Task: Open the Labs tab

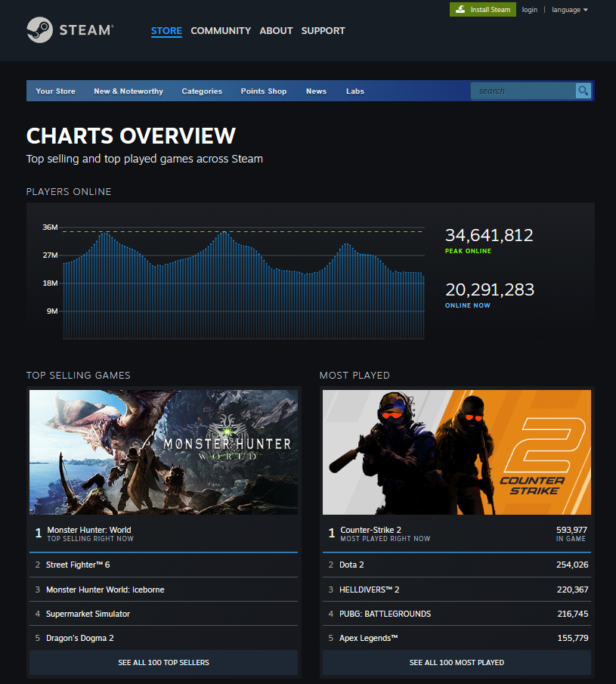Action: tap(355, 91)
